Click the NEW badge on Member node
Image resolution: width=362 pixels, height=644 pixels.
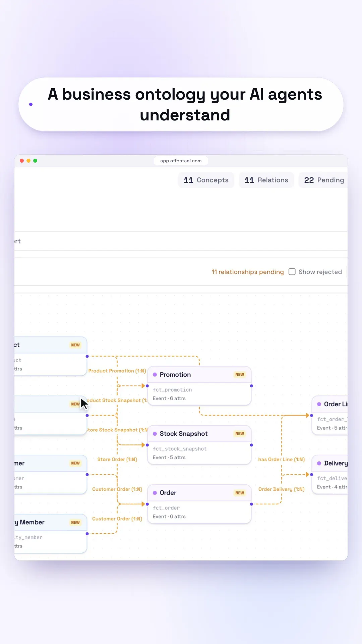(75, 522)
